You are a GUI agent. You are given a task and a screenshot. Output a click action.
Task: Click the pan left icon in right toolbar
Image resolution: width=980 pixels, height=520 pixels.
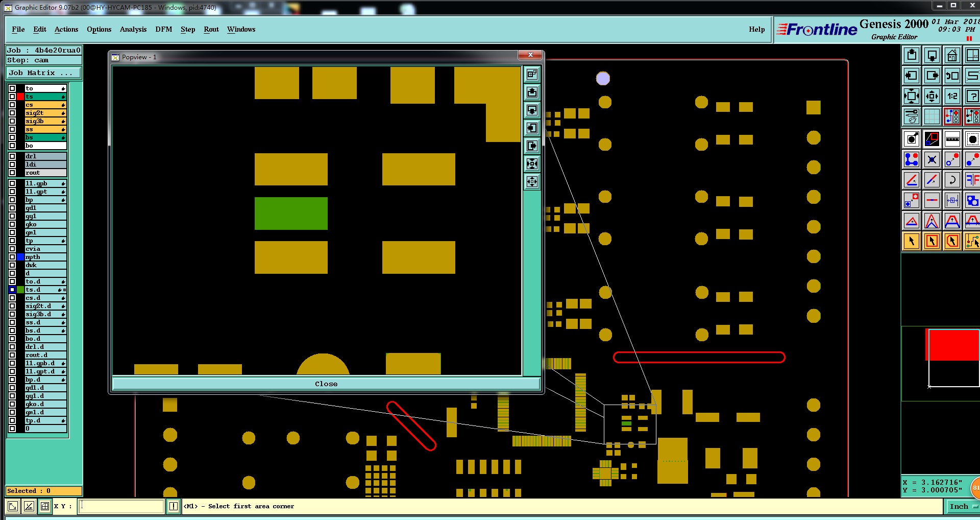pyautogui.click(x=912, y=76)
